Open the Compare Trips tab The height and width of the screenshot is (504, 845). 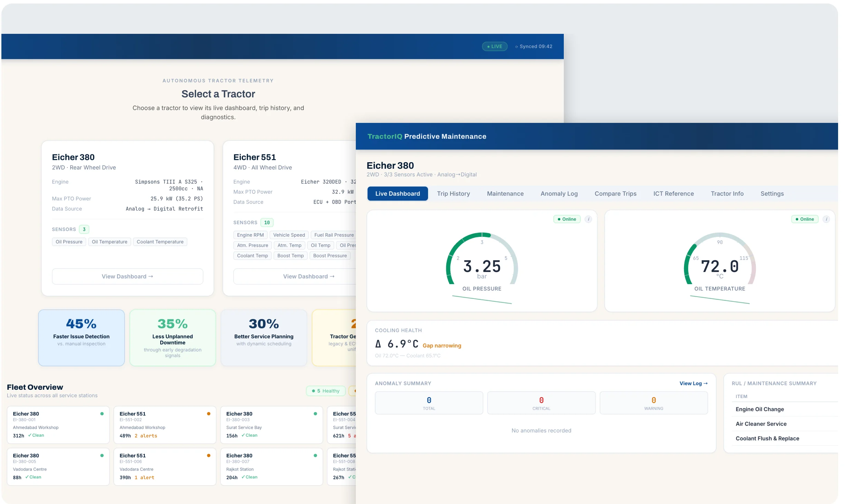tap(616, 194)
